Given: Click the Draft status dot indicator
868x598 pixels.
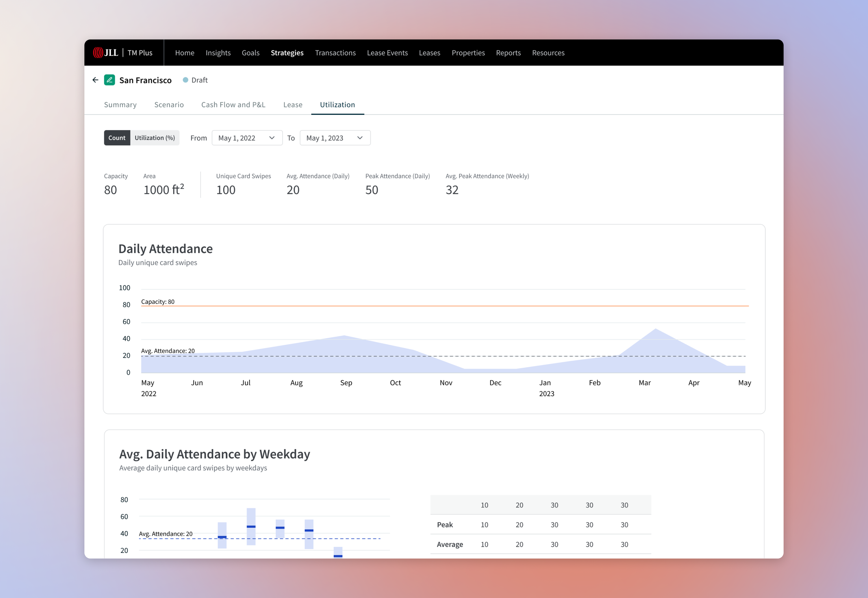Looking at the screenshot, I should [x=185, y=80].
